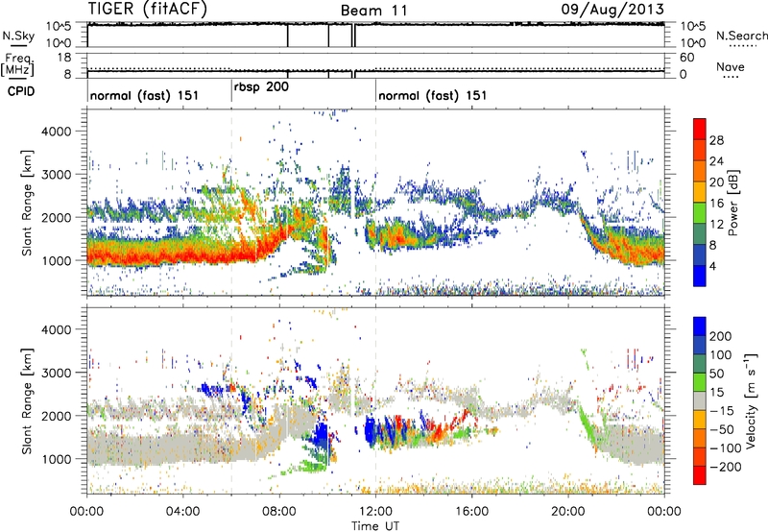Click the gray -15 to 15 velocity segment
The height and width of the screenshot is (532, 768).
click(x=700, y=400)
